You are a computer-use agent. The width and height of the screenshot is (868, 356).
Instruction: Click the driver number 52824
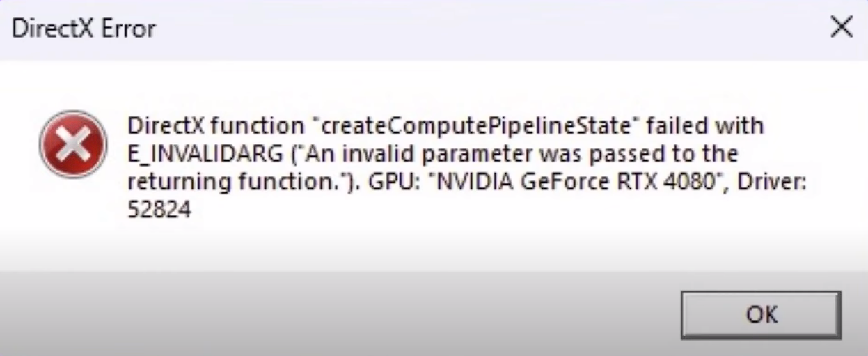click(x=159, y=209)
